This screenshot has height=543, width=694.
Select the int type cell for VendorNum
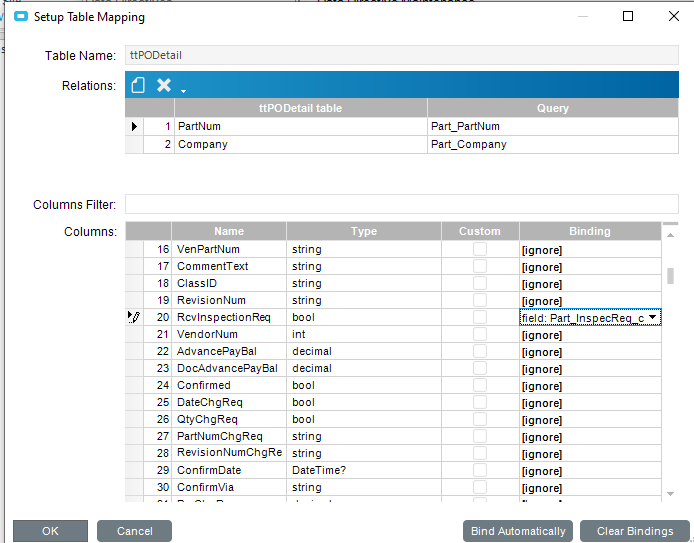pos(364,334)
